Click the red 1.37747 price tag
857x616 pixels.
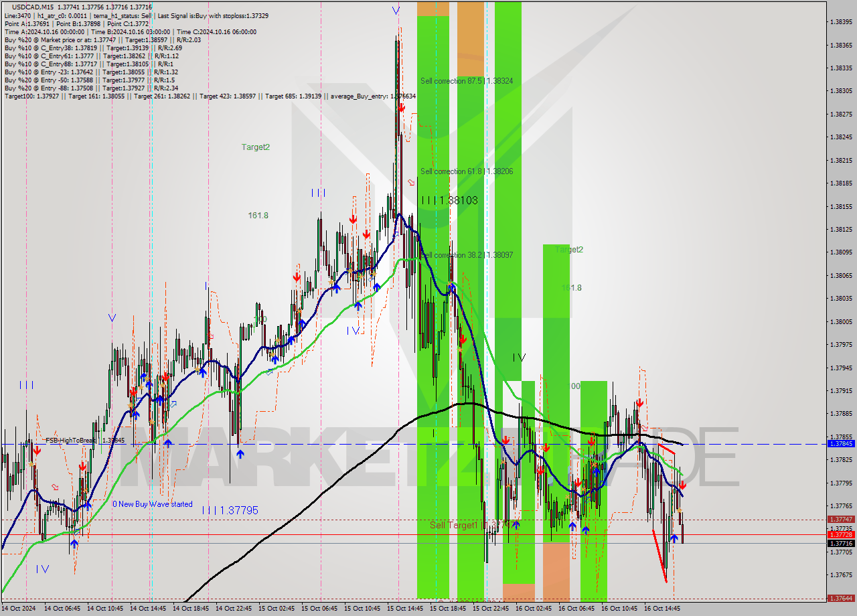click(841, 520)
